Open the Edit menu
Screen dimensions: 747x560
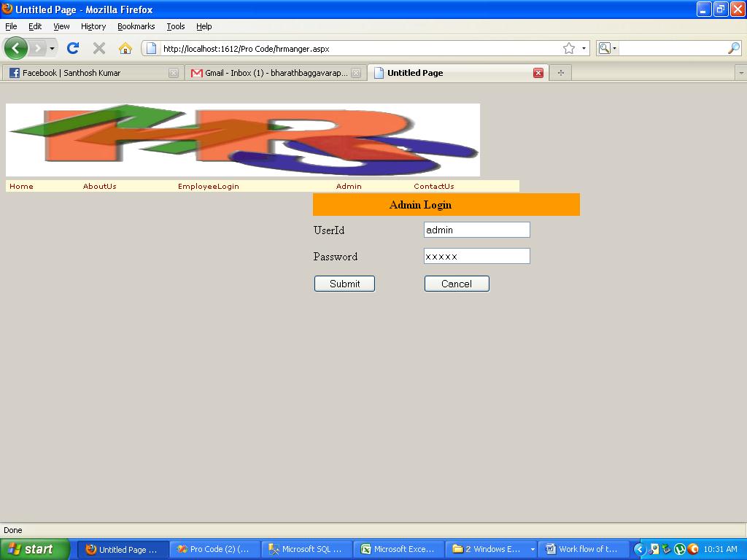pyautogui.click(x=35, y=26)
